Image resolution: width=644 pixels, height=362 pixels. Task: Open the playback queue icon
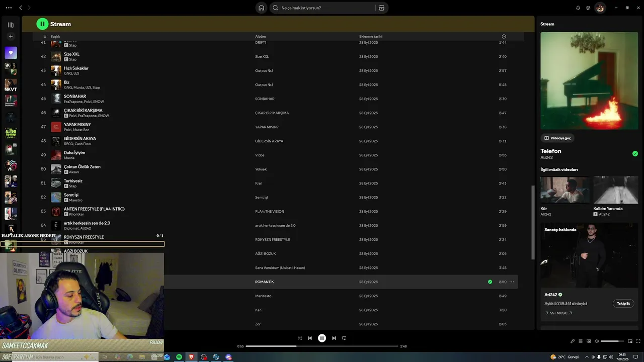click(x=580, y=341)
